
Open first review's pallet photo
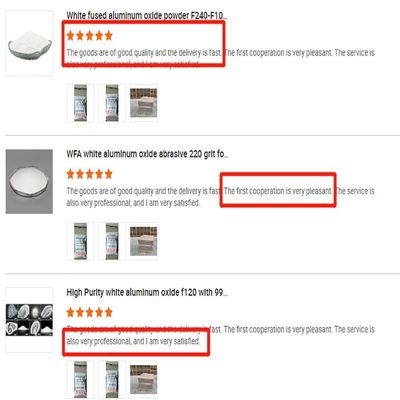point(144,103)
